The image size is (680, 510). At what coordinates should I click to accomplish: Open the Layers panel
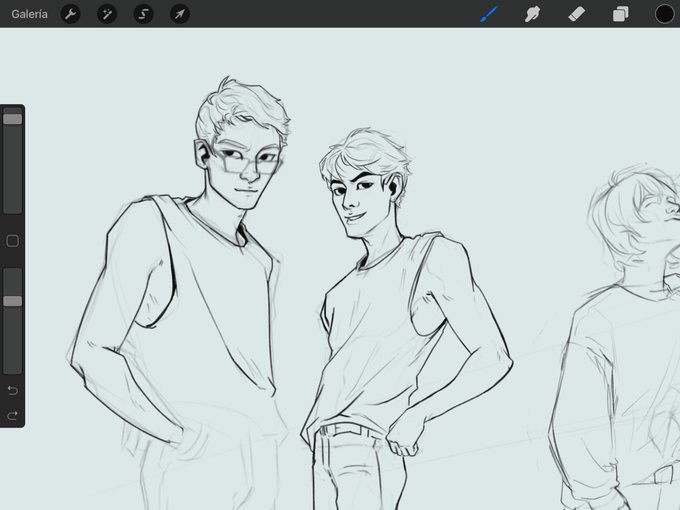click(621, 14)
